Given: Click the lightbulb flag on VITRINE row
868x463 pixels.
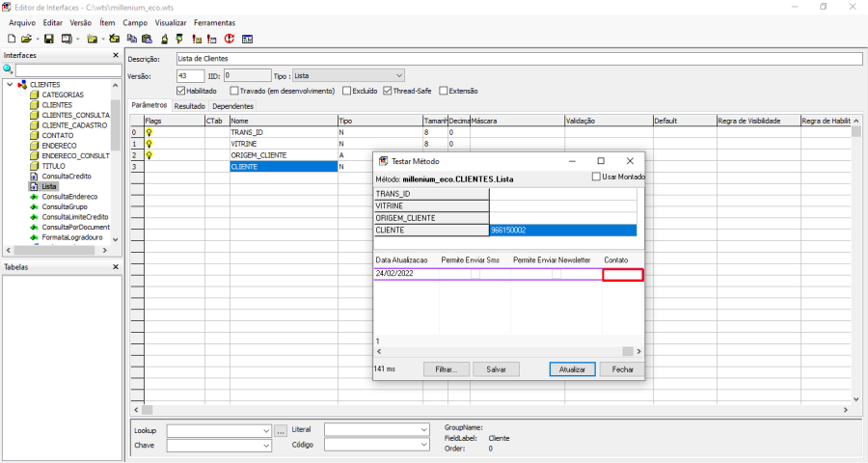Looking at the screenshot, I should tap(149, 144).
